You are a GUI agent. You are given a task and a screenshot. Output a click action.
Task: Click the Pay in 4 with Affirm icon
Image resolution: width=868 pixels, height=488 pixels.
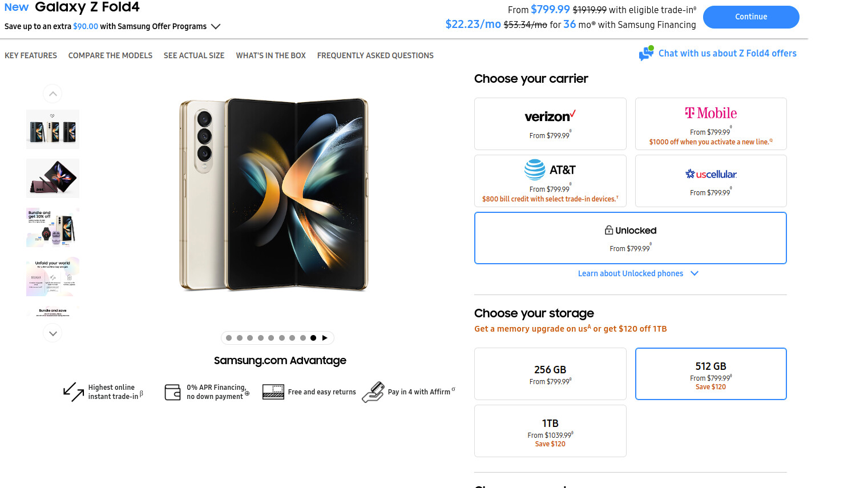(x=373, y=392)
